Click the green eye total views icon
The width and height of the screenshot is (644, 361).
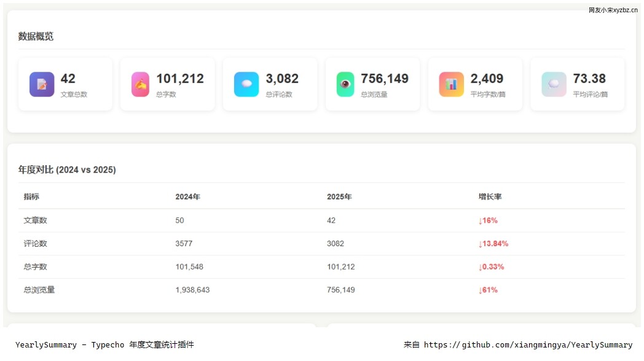point(345,84)
